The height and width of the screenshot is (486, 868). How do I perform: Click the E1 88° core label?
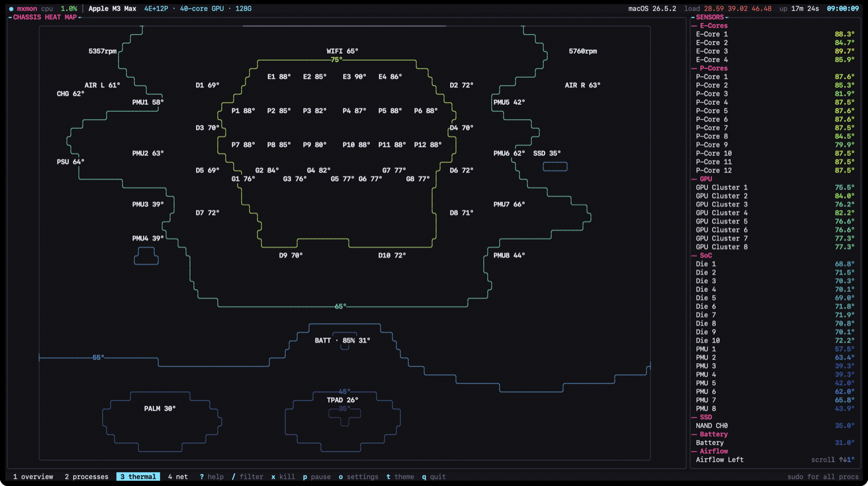click(x=279, y=76)
